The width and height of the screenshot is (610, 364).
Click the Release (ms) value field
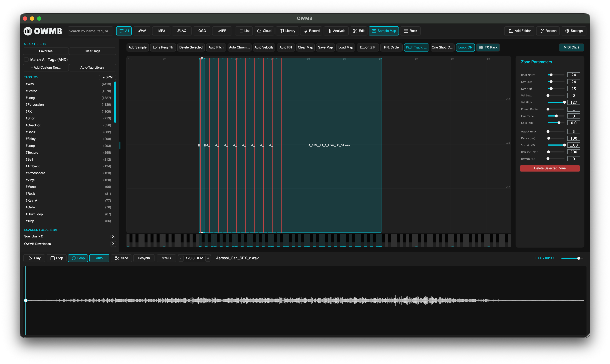pyautogui.click(x=573, y=152)
